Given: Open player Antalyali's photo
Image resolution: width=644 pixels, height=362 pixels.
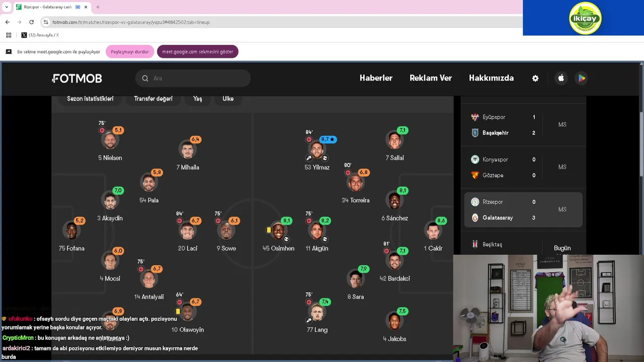Looking at the screenshot, I should 149,279.
